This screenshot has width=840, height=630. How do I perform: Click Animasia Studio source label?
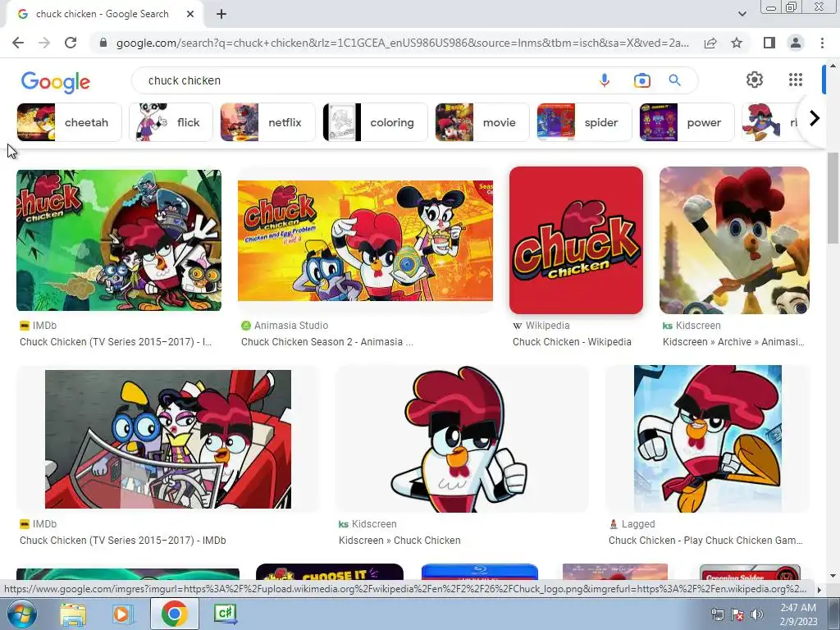click(291, 325)
